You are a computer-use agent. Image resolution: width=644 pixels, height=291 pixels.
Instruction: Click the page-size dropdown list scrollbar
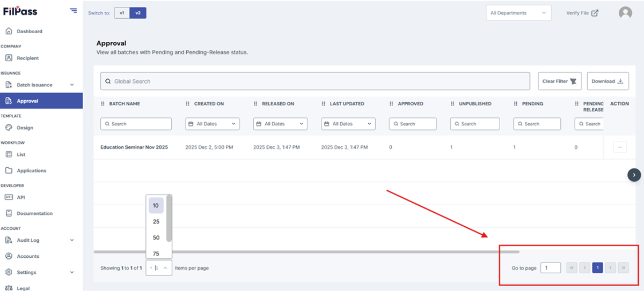tap(170, 219)
